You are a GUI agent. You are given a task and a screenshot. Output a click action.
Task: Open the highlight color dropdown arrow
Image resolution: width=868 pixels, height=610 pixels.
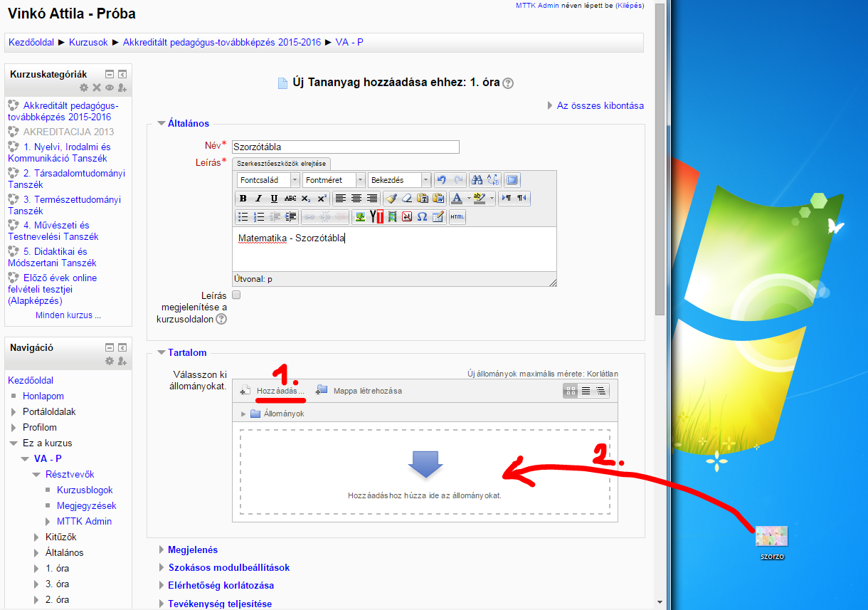[492, 199]
